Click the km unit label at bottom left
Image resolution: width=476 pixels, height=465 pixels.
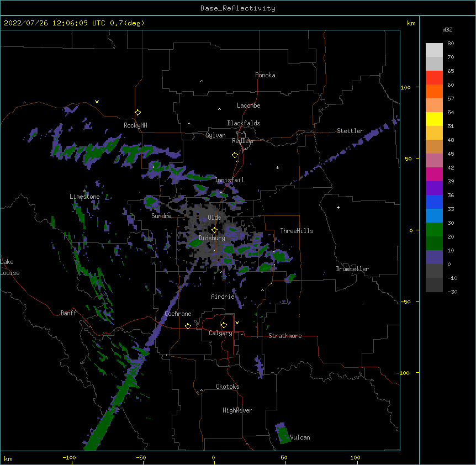[x=8, y=459]
